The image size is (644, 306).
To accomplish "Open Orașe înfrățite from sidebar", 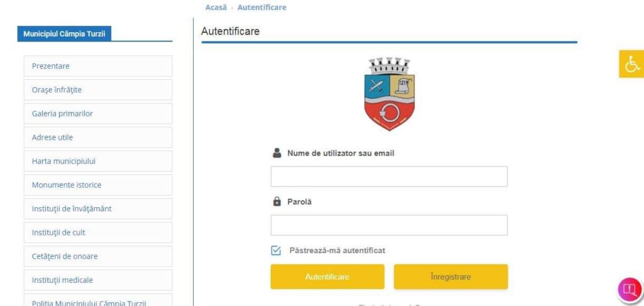I will [x=97, y=90].
